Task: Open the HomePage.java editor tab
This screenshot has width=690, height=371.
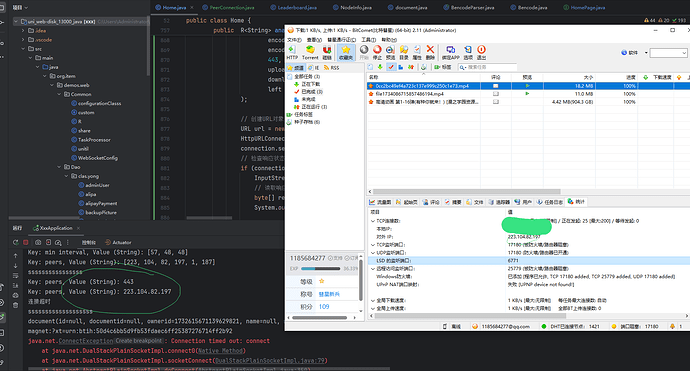Action: [x=584, y=7]
